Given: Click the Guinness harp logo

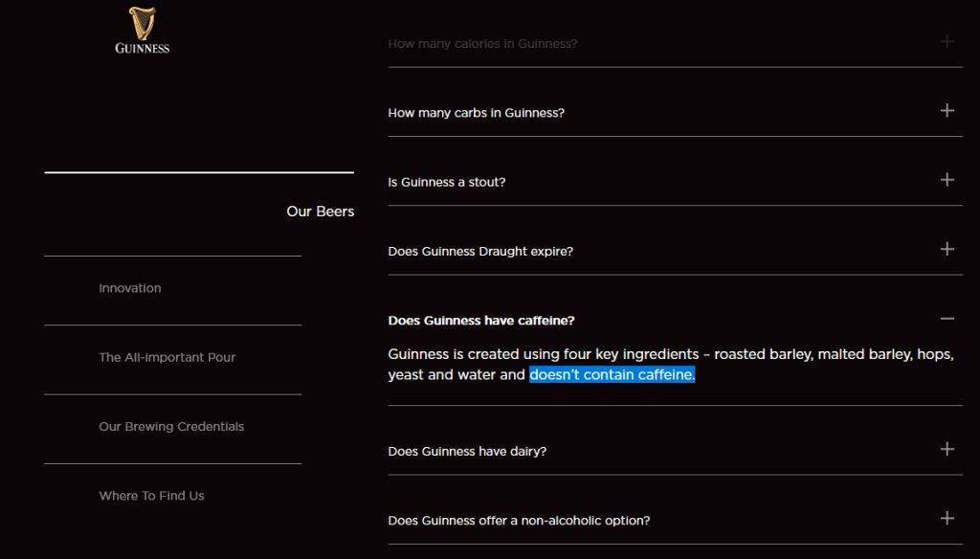Looking at the screenshot, I should [x=142, y=31].
